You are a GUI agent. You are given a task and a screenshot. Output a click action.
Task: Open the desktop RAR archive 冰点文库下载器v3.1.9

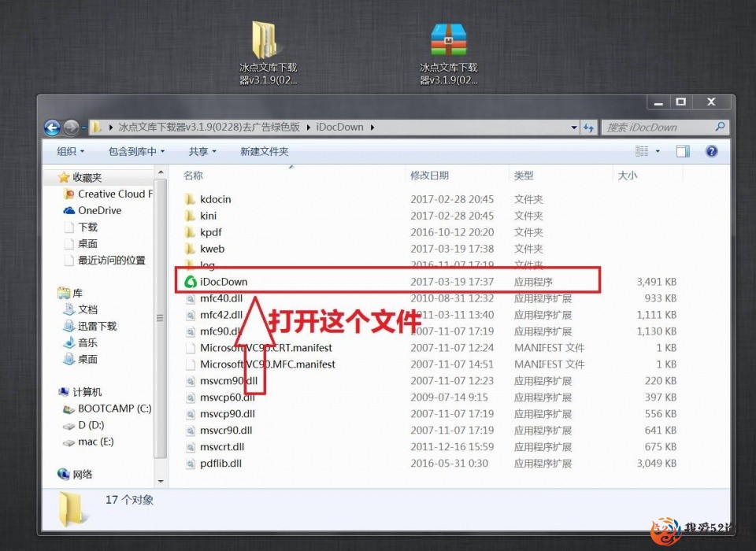click(448, 53)
